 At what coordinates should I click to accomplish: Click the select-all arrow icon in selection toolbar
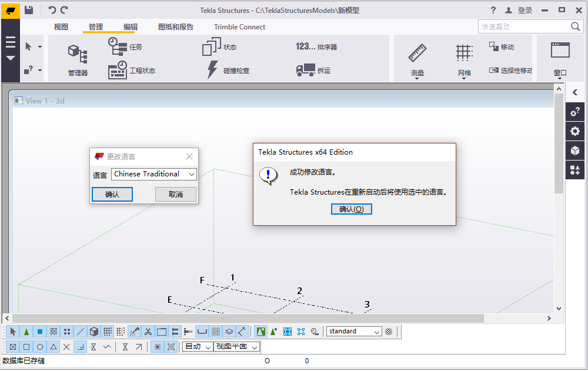[x=13, y=332]
